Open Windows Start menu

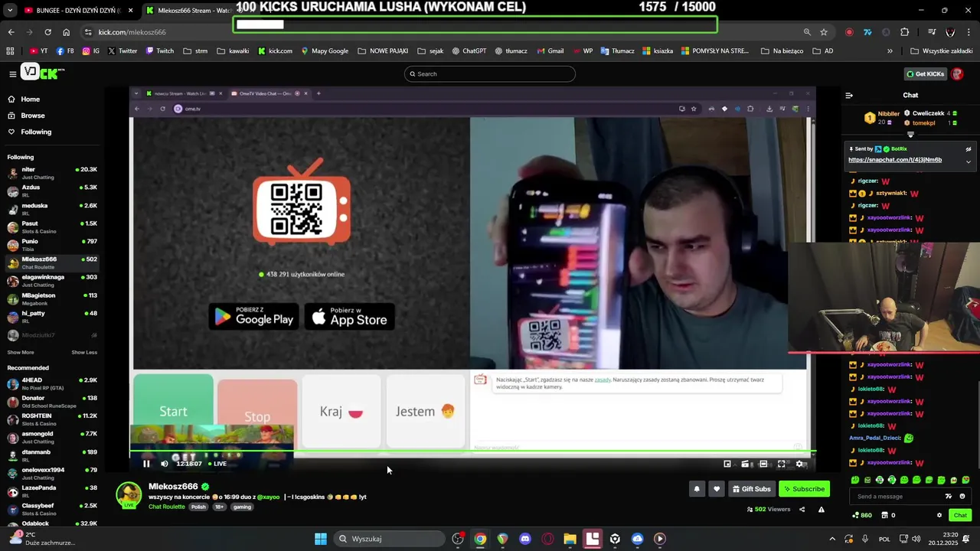[x=321, y=539]
